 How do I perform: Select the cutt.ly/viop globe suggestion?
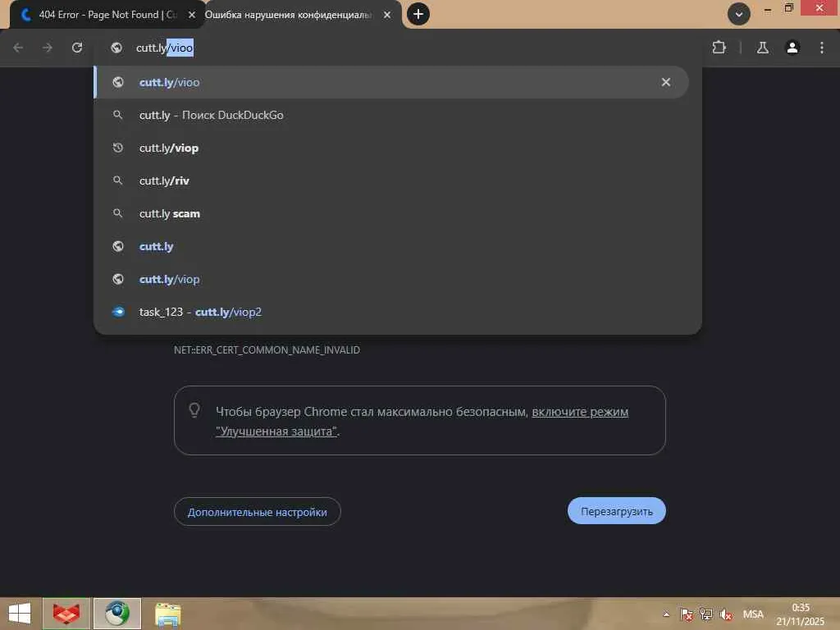[x=391, y=279]
